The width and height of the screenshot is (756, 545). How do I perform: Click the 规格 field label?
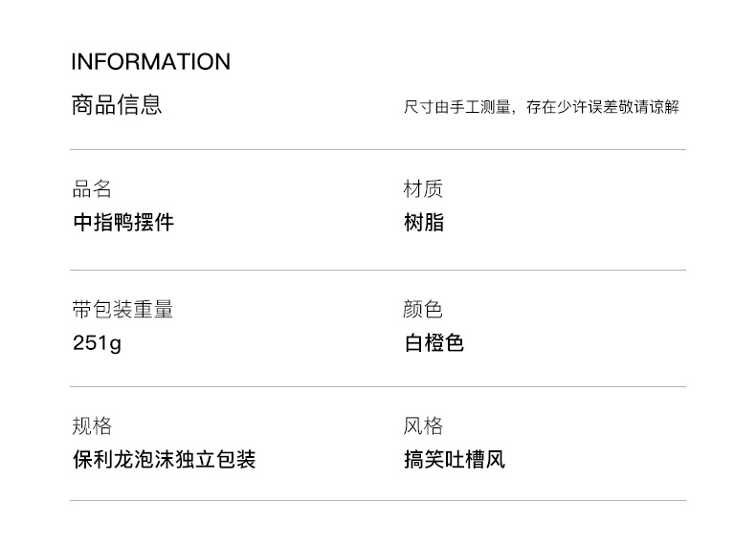92,426
